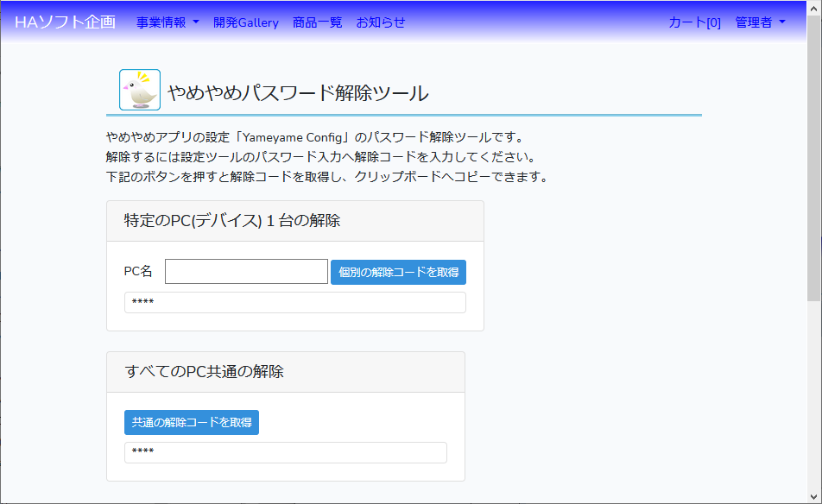Expand the 管理者 account dropdown
The width and height of the screenshot is (822, 504).
tap(760, 22)
